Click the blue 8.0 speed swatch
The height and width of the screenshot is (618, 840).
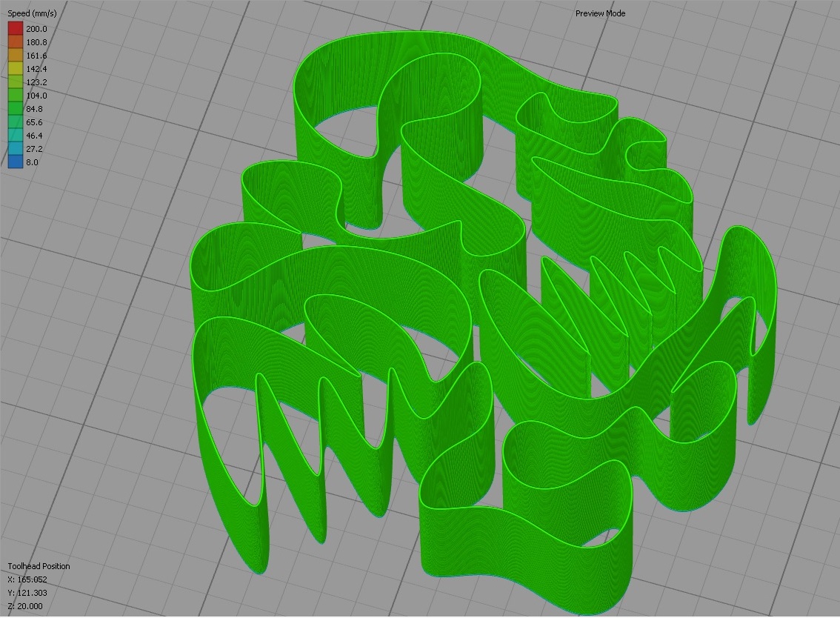(16, 162)
